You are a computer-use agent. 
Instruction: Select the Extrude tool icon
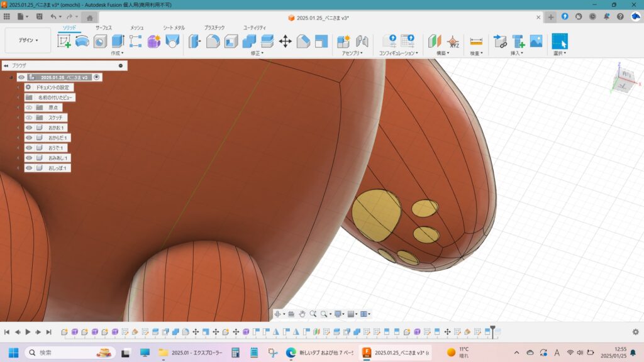point(118,41)
